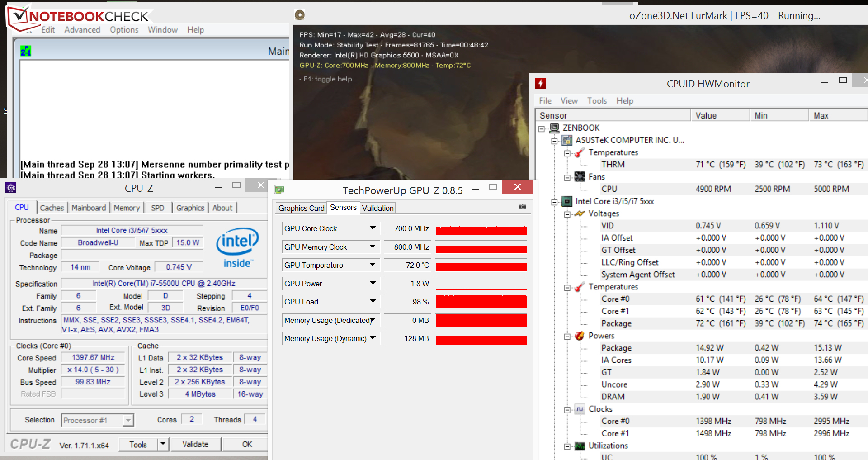868x460 pixels.
Task: Open the GPU Temperature sensor dropdown
Action: click(373, 265)
